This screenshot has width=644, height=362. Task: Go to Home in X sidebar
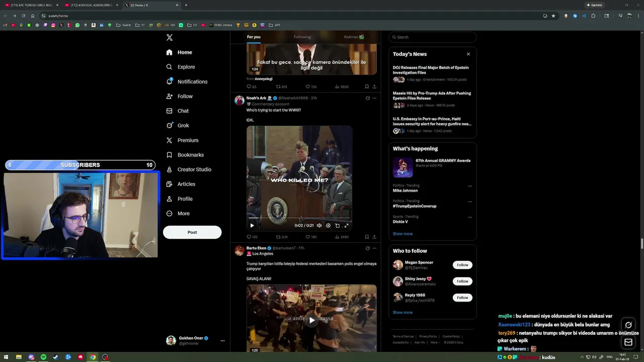179,52
